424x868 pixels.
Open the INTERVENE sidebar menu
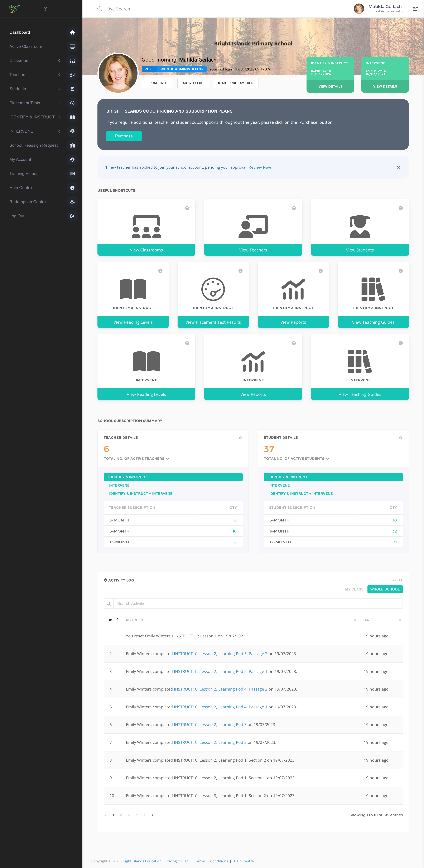tap(59, 131)
